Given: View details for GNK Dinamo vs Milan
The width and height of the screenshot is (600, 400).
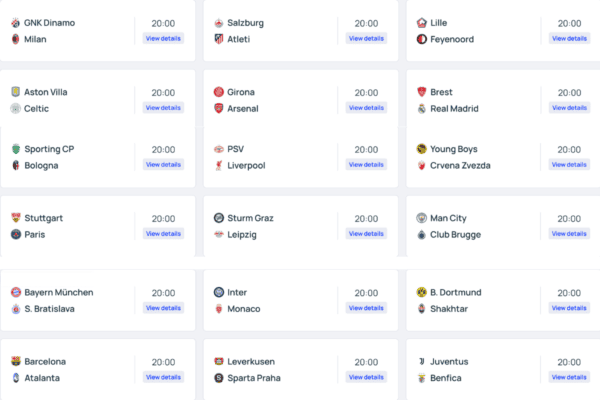Looking at the screenshot, I should coord(163,38).
